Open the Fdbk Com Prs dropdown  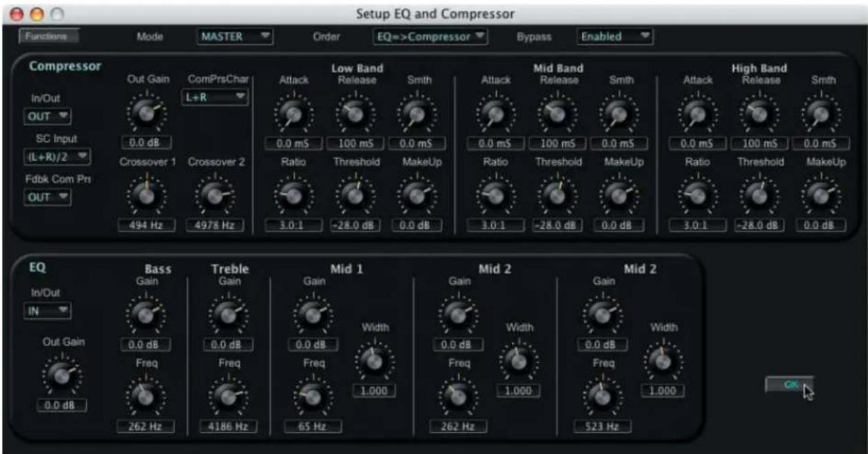pos(48,197)
